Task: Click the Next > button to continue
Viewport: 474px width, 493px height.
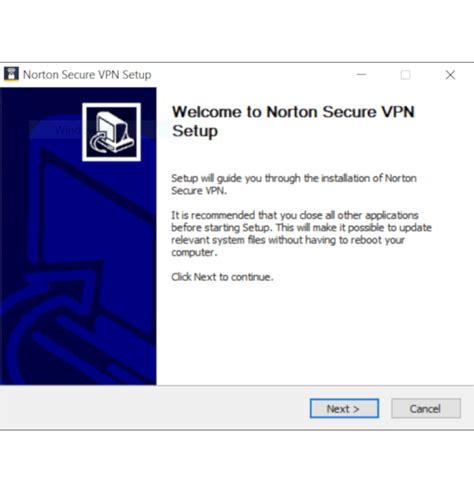Action: (x=344, y=408)
